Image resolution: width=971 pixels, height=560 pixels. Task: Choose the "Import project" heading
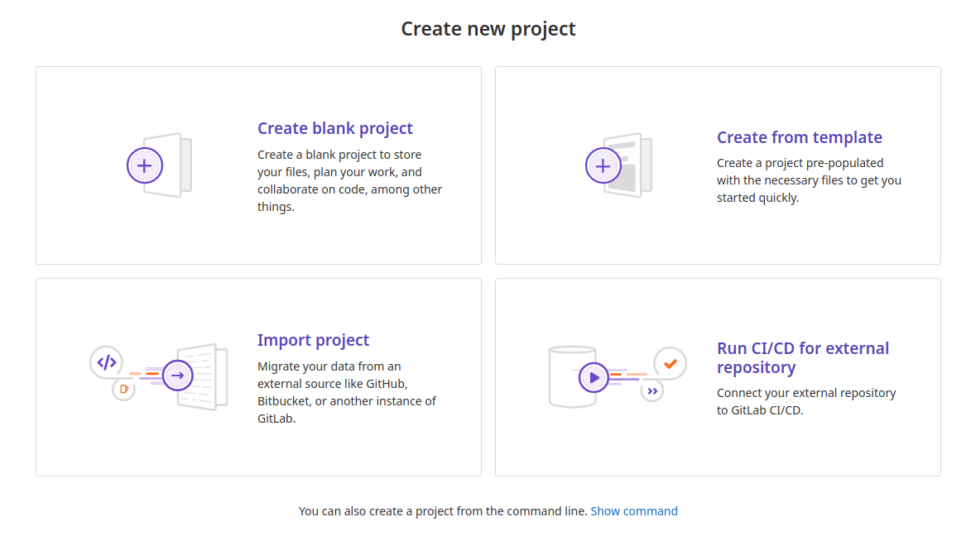click(x=313, y=340)
